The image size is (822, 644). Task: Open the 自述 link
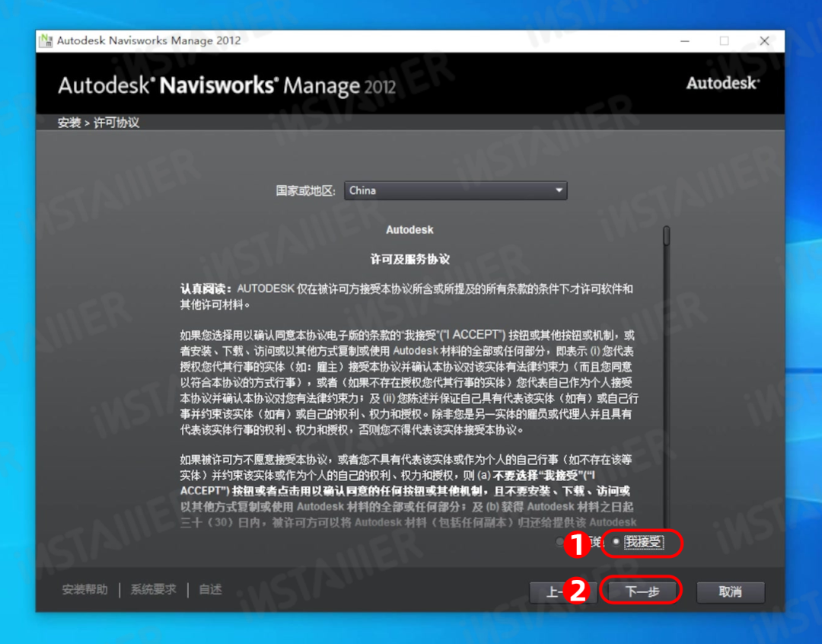(210, 589)
